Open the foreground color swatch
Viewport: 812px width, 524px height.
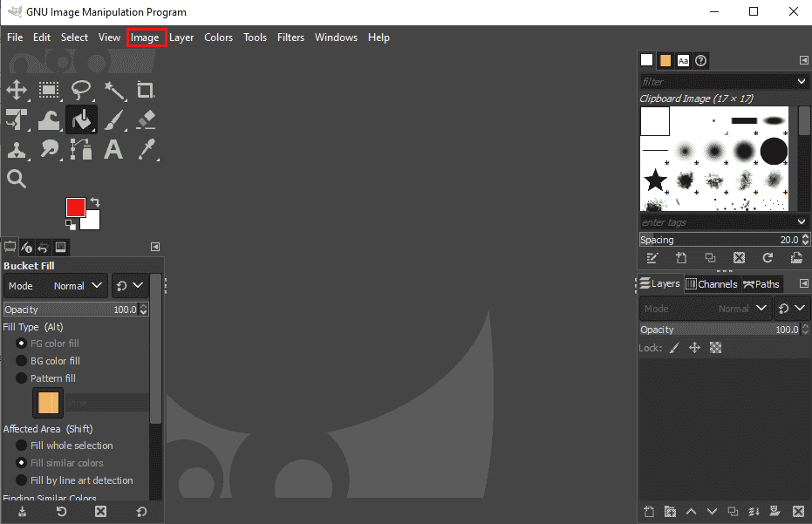pyautogui.click(x=77, y=207)
